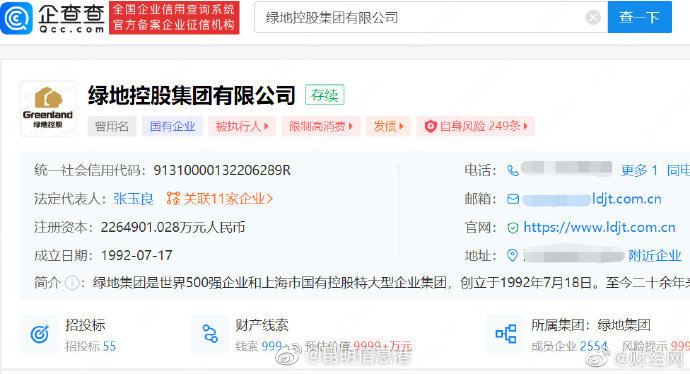Open legal representative 张玉良 link
This screenshot has width=690, height=374.
coord(133,199)
